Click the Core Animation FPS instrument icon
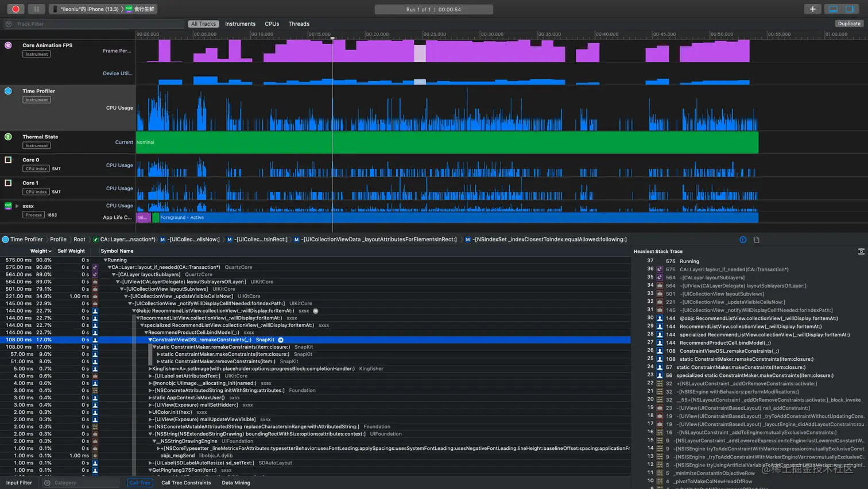Screen dimensions: 868x489 coord(8,45)
